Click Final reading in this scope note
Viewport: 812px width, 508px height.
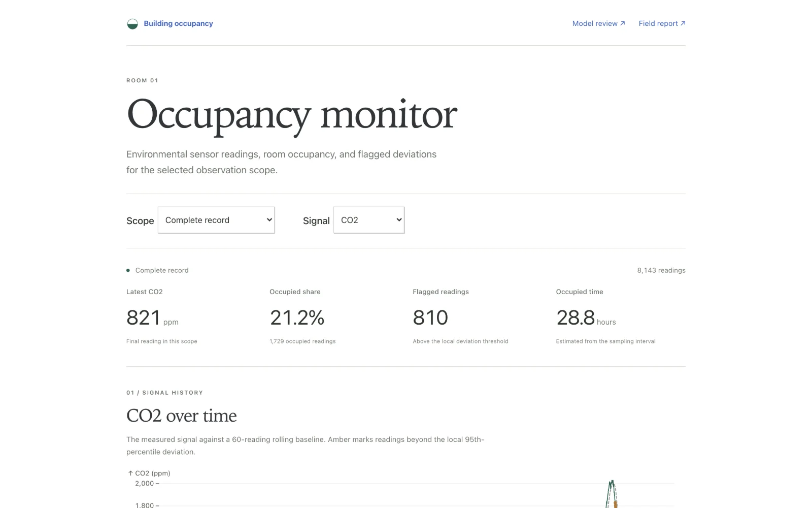click(x=162, y=341)
